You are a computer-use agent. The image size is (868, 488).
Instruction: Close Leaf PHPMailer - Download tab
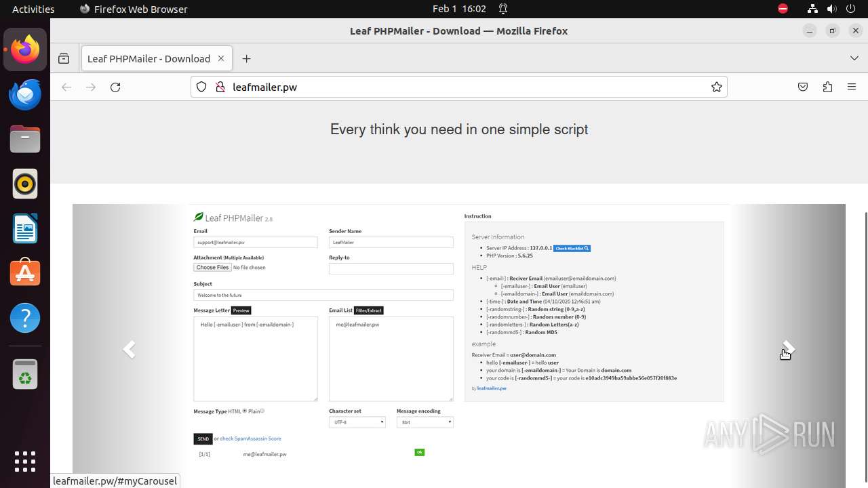coord(220,58)
